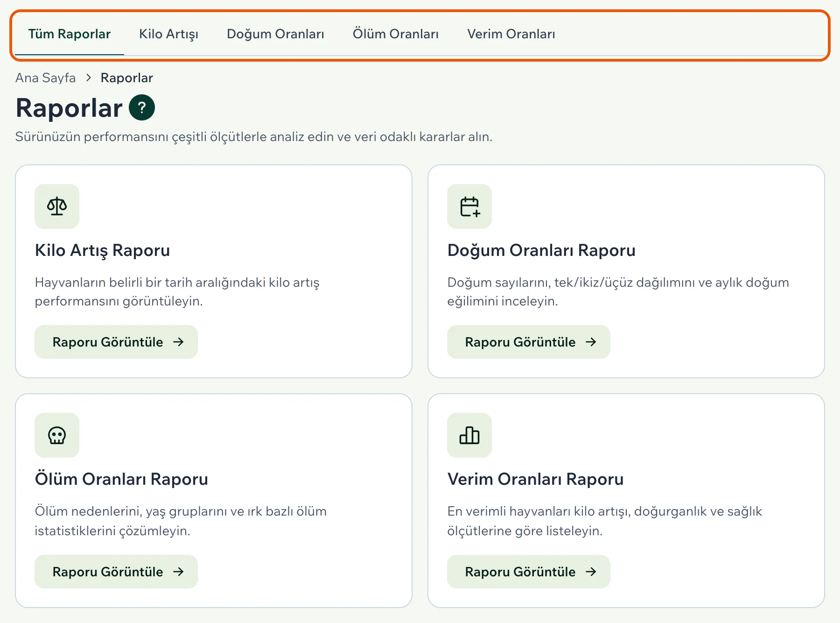Switch to the Kilo Artışı tab
The width and height of the screenshot is (840, 623).
pos(168,34)
